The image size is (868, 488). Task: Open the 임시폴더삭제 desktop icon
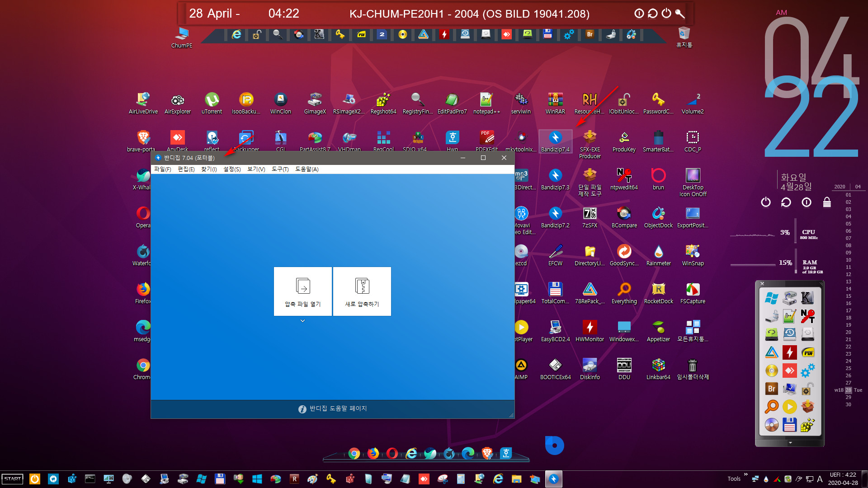693,369
